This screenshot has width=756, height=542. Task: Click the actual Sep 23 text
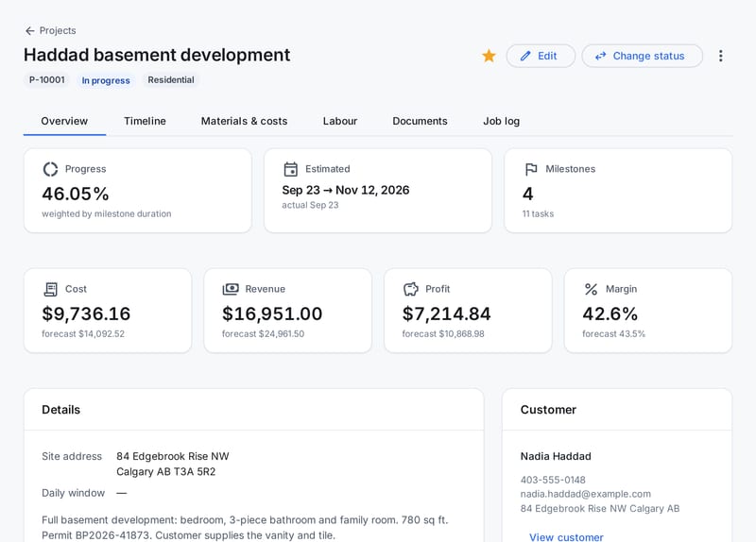click(x=310, y=205)
